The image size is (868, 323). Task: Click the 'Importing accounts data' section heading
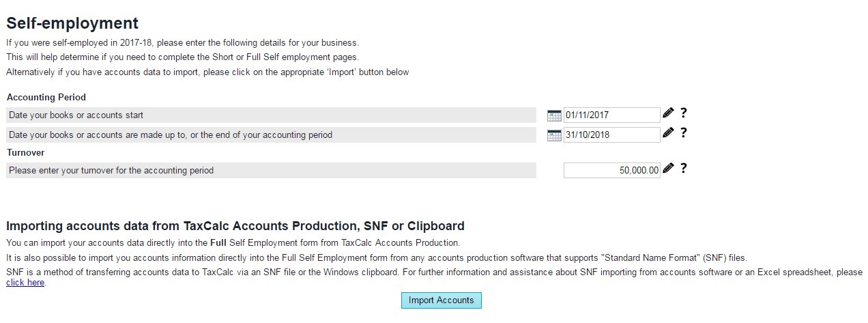235,225
